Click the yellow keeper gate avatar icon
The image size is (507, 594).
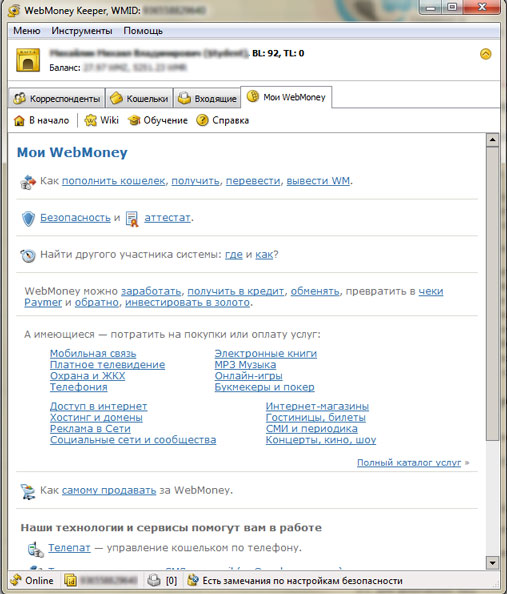[28, 60]
